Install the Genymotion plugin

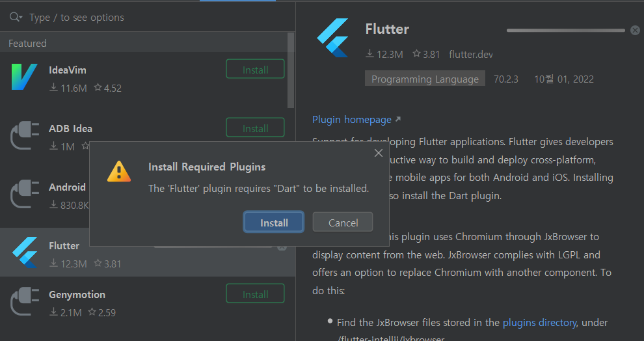255,293
